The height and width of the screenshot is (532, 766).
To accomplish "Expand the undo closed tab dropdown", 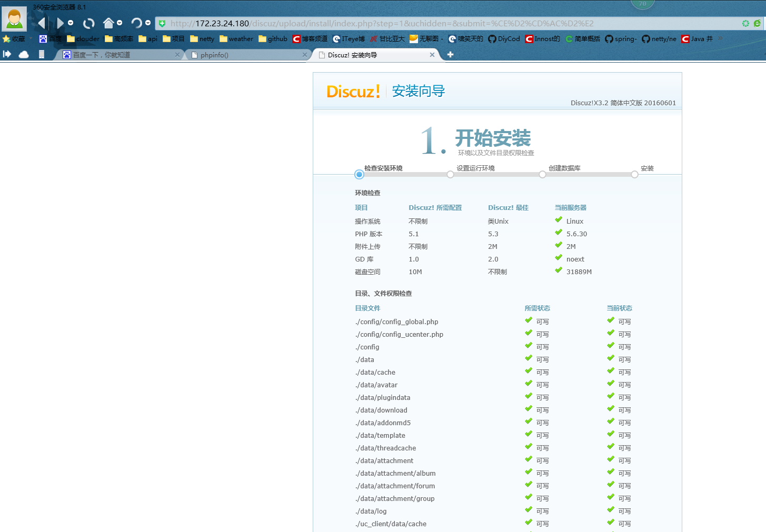I will point(148,23).
